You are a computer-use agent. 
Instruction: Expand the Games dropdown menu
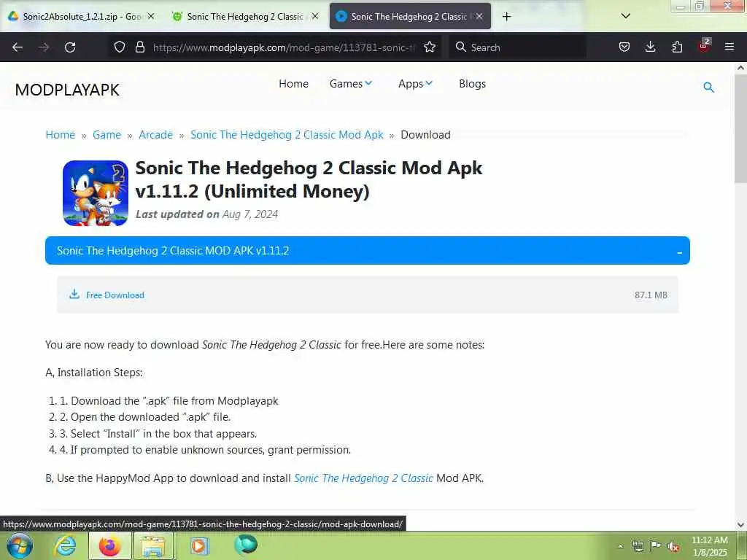351,84
